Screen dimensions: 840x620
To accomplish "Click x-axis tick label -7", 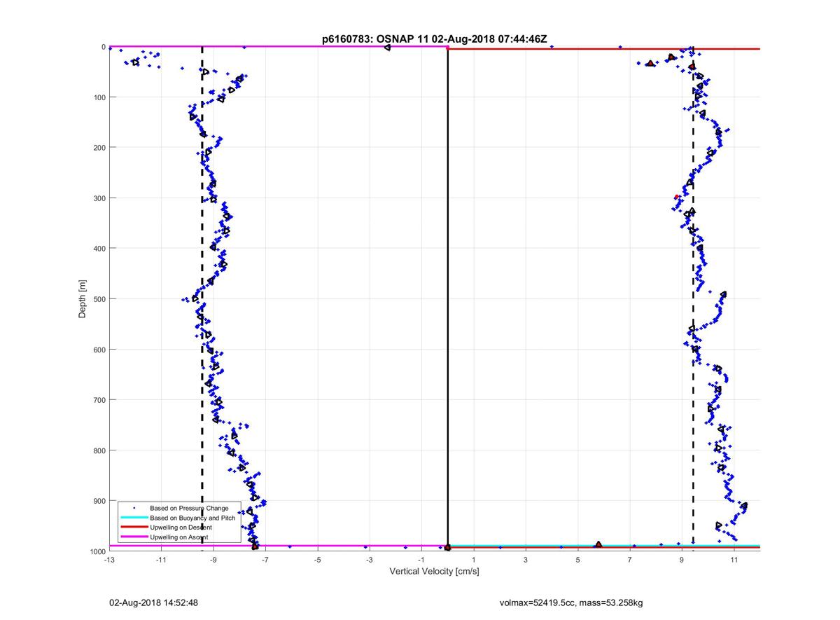I will (265, 560).
